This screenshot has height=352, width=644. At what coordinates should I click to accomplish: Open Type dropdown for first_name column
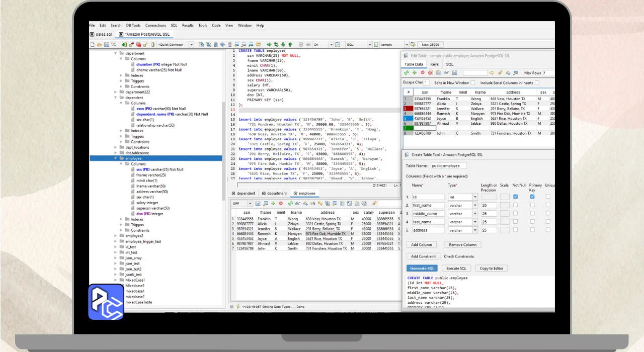(x=475, y=205)
